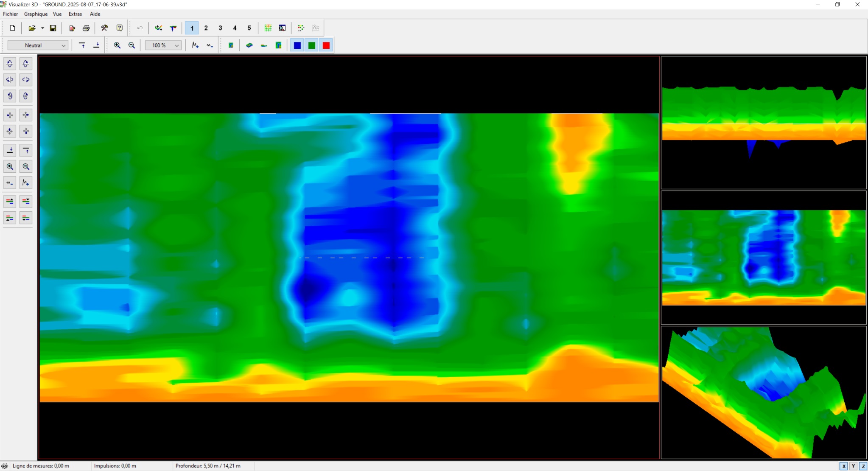Toggle the Z axis button in status bar
868x471 pixels.
coord(863,466)
